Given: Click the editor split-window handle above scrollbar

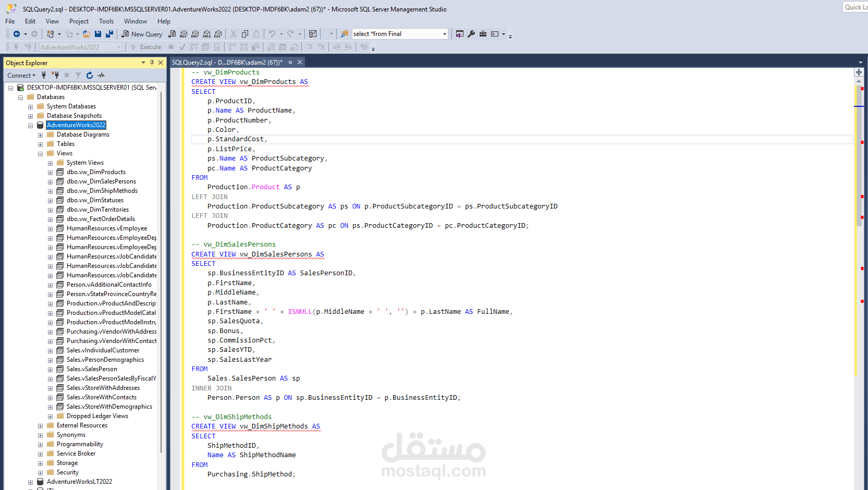Looking at the screenshot, I should click(859, 72).
